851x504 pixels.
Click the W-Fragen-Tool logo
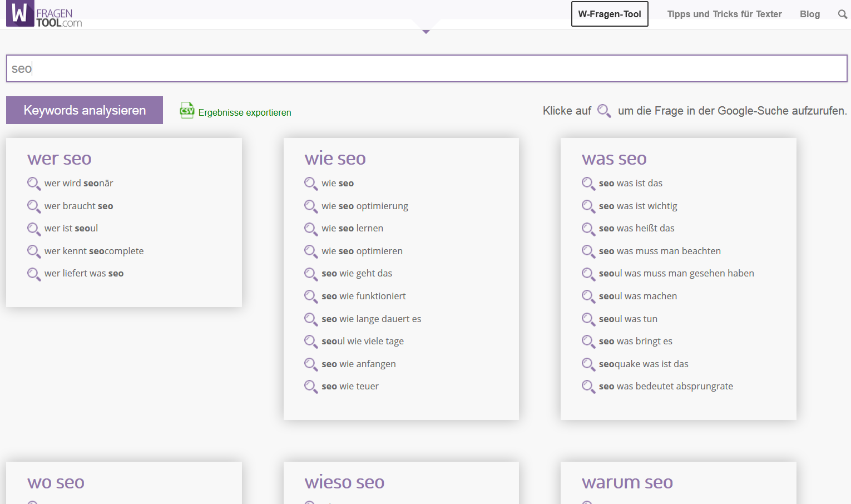coord(44,14)
